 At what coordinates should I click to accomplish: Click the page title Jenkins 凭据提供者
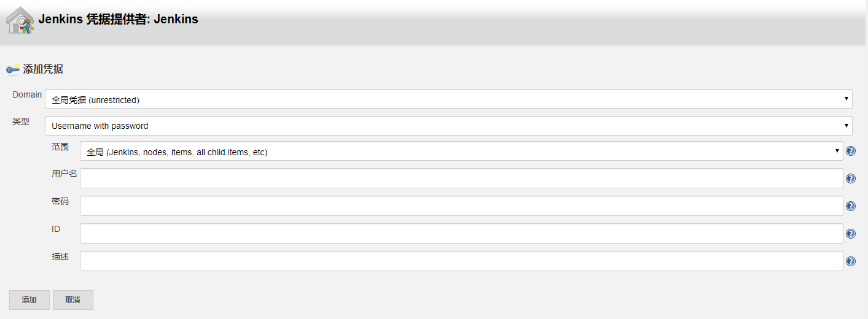click(x=118, y=20)
